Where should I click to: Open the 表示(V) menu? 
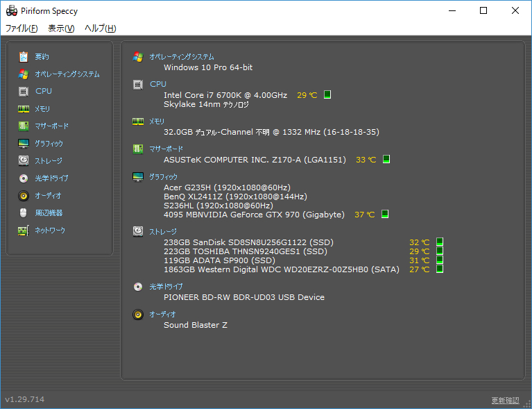(x=61, y=28)
